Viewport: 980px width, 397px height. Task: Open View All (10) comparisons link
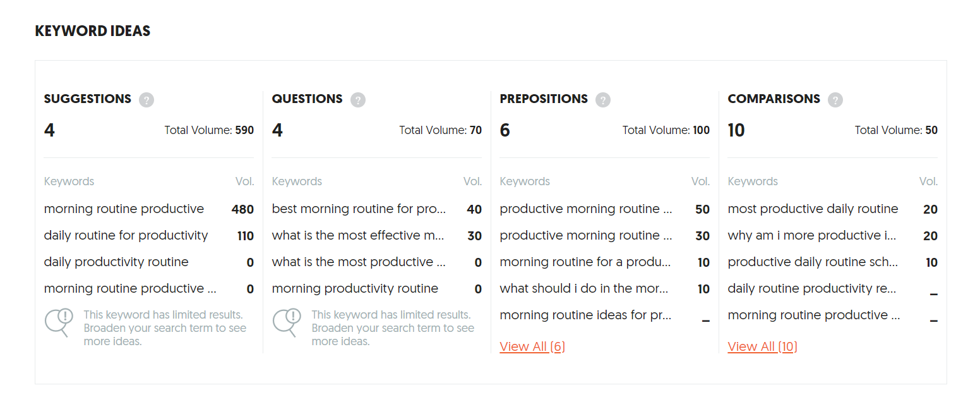coord(762,346)
